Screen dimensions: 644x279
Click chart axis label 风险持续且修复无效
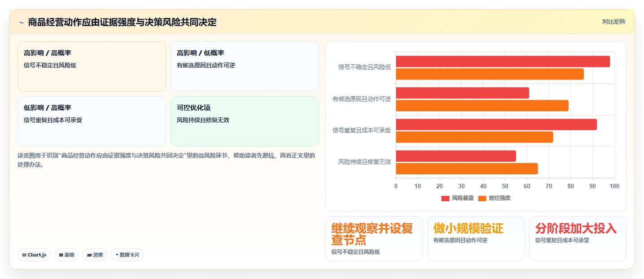364,162
